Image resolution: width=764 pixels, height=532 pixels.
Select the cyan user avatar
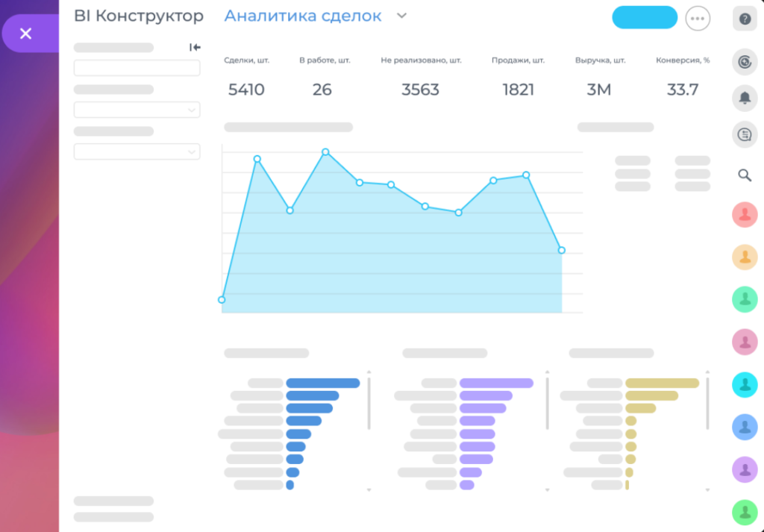pyautogui.click(x=745, y=384)
